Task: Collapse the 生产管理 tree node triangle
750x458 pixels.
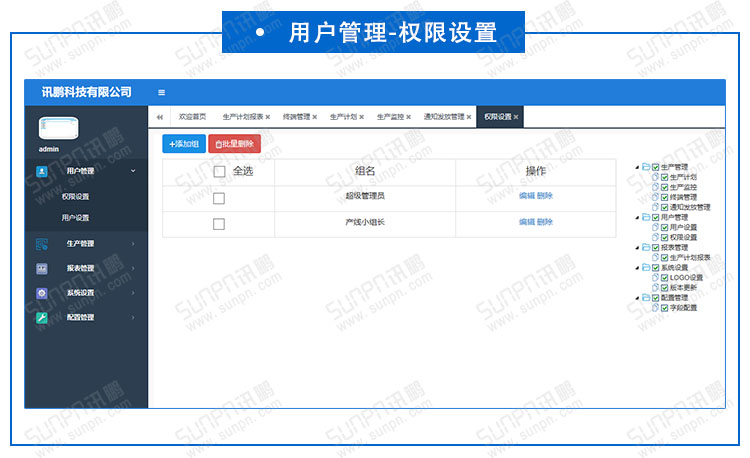Action: [x=637, y=167]
